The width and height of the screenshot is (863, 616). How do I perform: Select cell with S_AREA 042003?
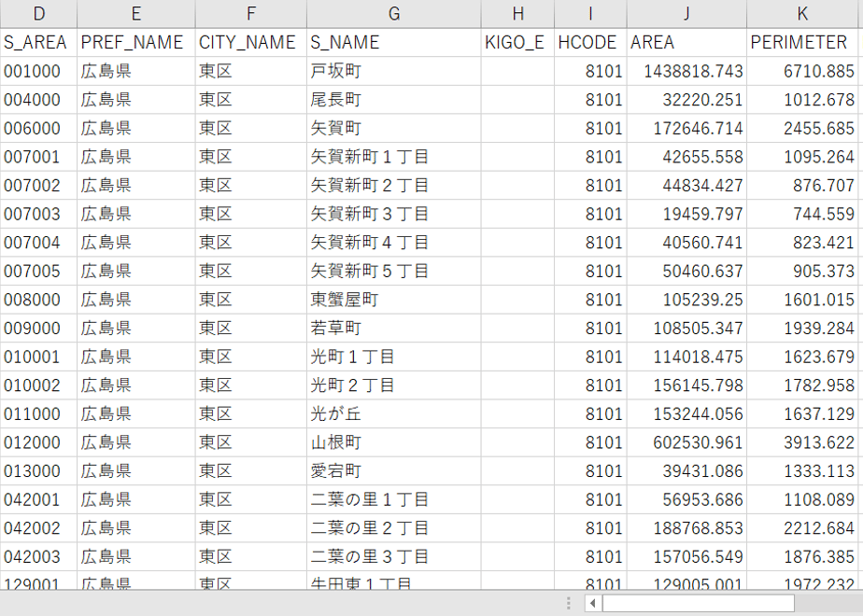(38, 556)
